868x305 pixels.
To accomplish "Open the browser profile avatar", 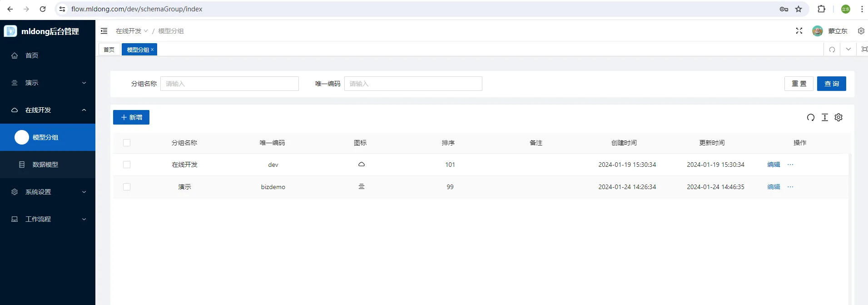I will pos(846,9).
